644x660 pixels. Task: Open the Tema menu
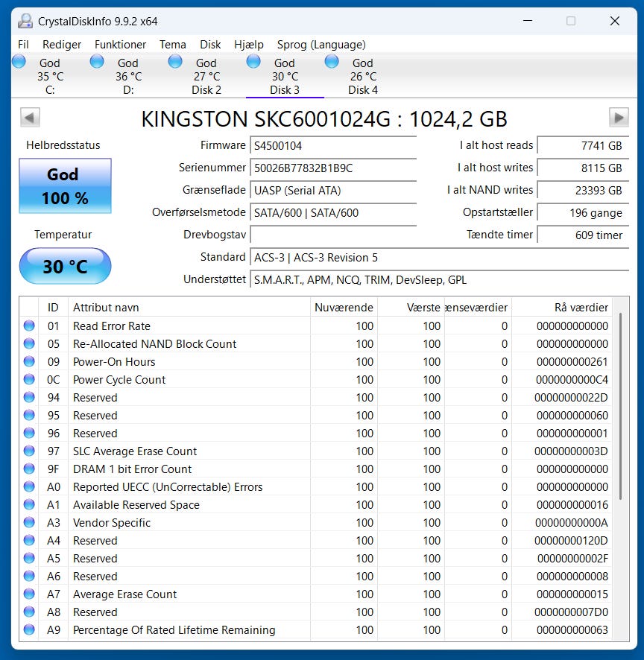tap(173, 45)
